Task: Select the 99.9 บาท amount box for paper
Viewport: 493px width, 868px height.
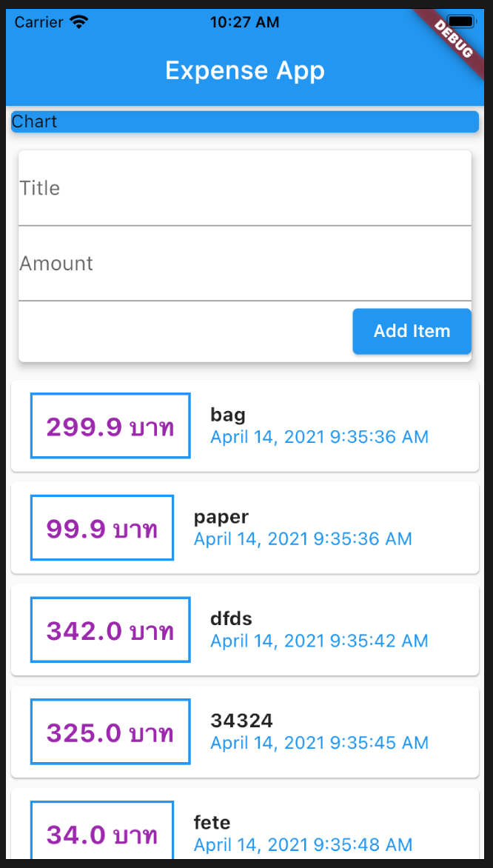Action: click(101, 527)
